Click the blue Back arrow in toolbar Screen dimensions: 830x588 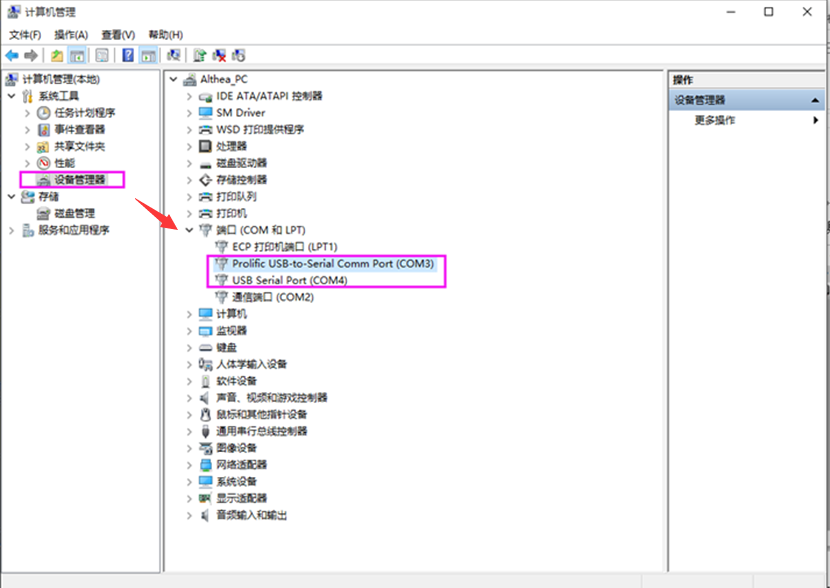(12, 55)
